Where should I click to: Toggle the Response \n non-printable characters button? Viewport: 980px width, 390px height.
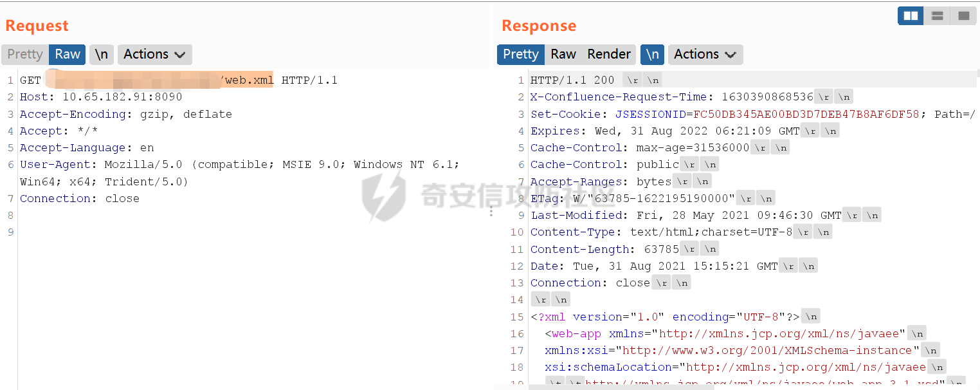(x=652, y=55)
